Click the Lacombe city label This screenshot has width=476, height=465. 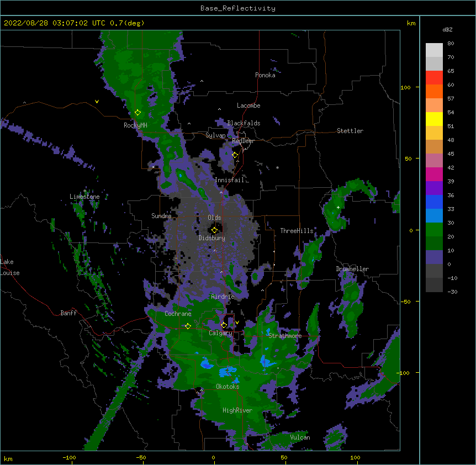pos(248,105)
